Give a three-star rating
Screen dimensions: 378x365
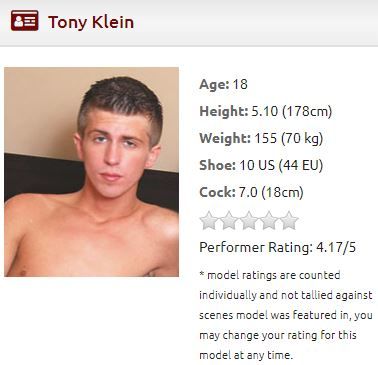[x=249, y=220]
